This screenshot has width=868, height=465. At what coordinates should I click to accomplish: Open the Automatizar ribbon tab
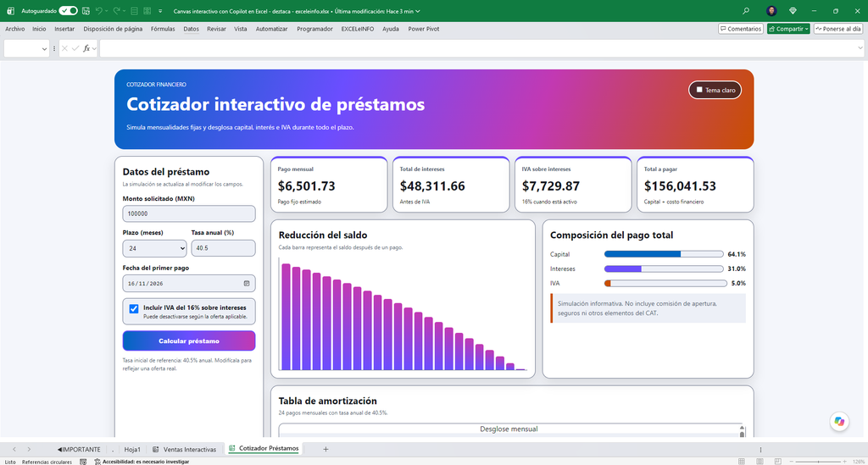(272, 29)
